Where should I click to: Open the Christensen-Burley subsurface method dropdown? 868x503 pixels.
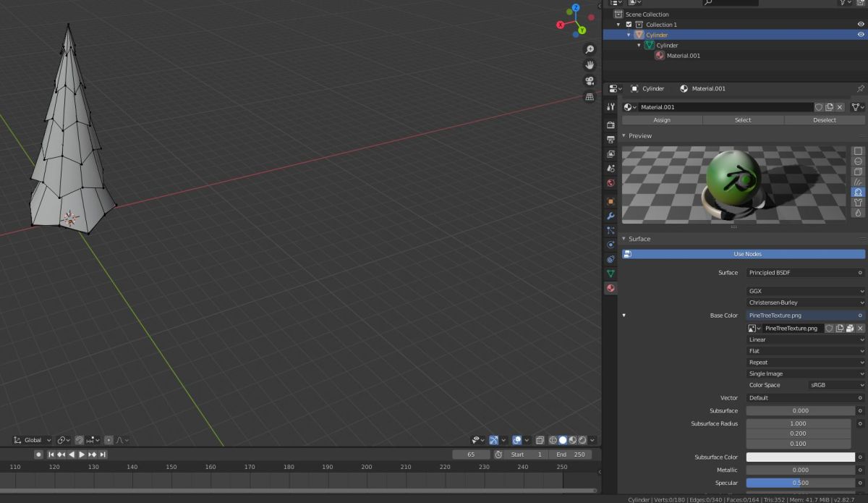(806, 303)
